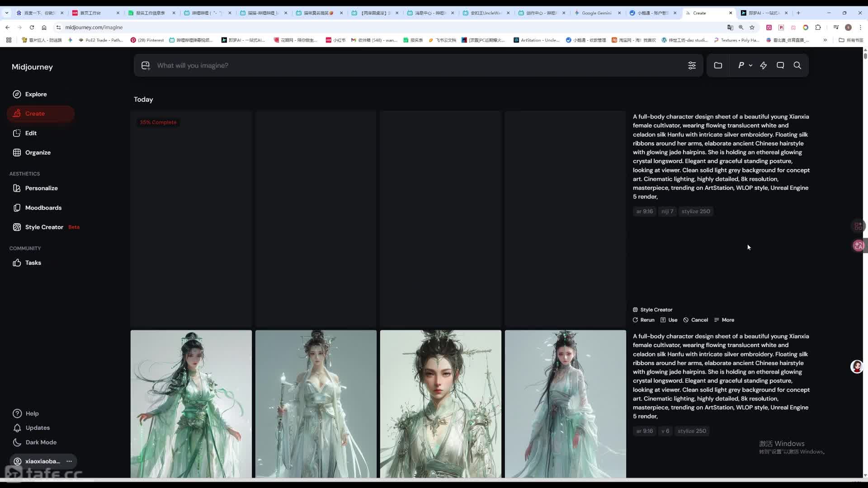This screenshot has height=488, width=868.
Task: Open the xiaoxiaoba account profile
Action: (x=37, y=461)
